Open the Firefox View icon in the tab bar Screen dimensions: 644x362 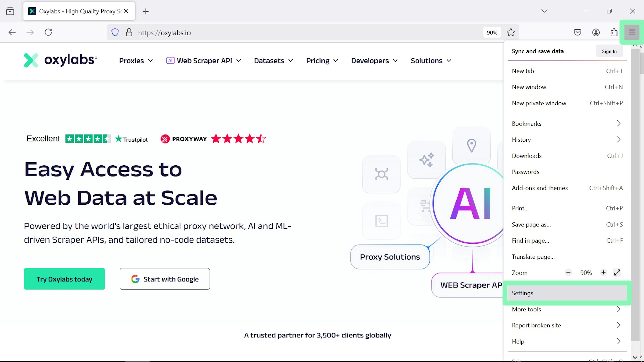pyautogui.click(x=10, y=11)
